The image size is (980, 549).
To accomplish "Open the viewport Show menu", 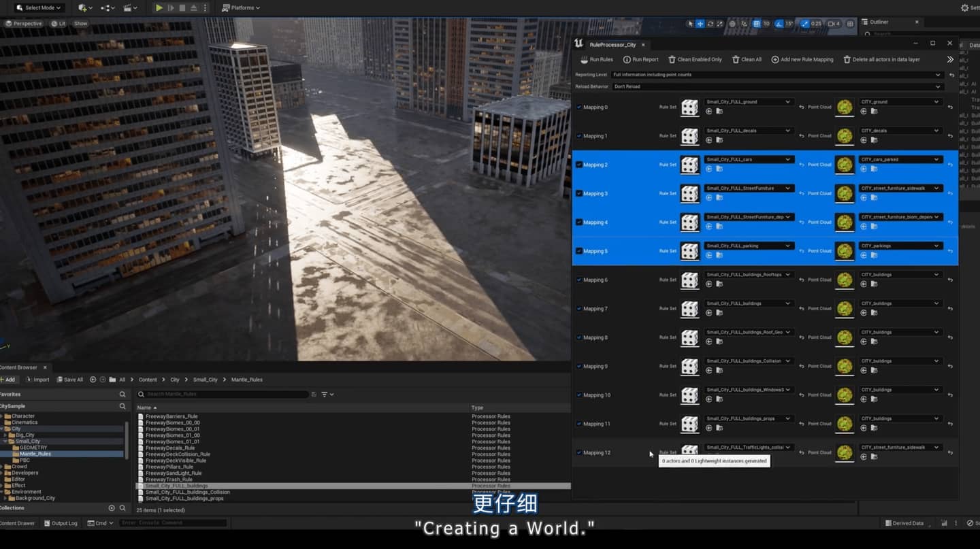I will tap(81, 23).
